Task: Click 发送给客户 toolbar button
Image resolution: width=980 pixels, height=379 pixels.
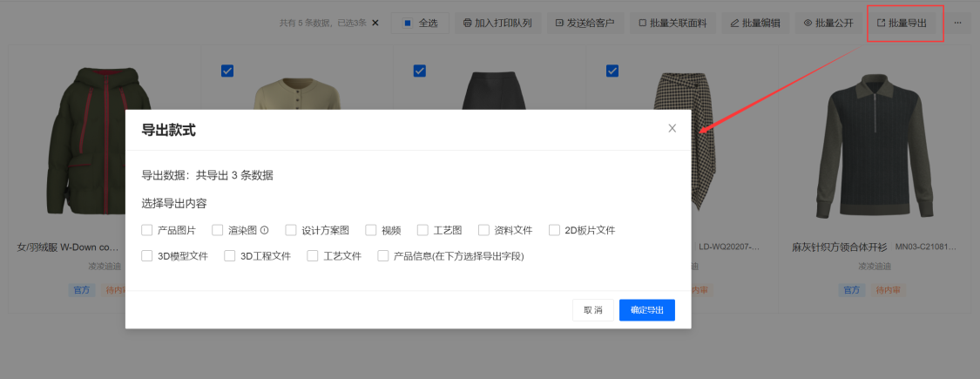Action: tap(585, 23)
